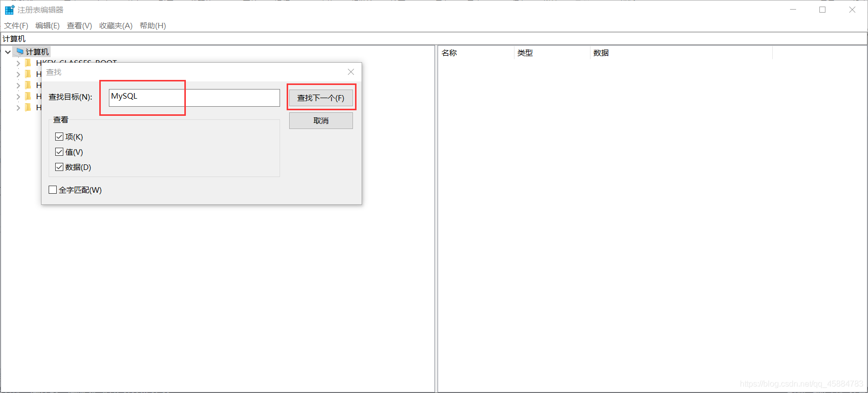Click the 类型 column header
The image size is (868, 393).
tap(552, 53)
